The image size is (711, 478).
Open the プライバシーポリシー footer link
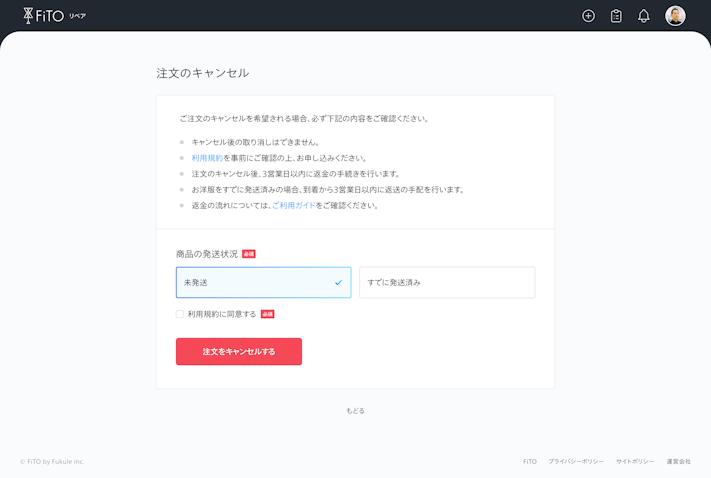[x=576, y=462]
